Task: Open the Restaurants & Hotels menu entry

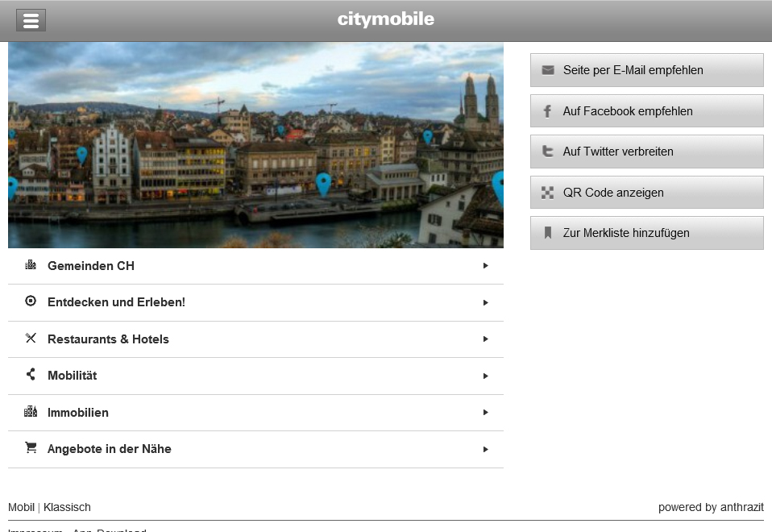Action: [x=255, y=339]
